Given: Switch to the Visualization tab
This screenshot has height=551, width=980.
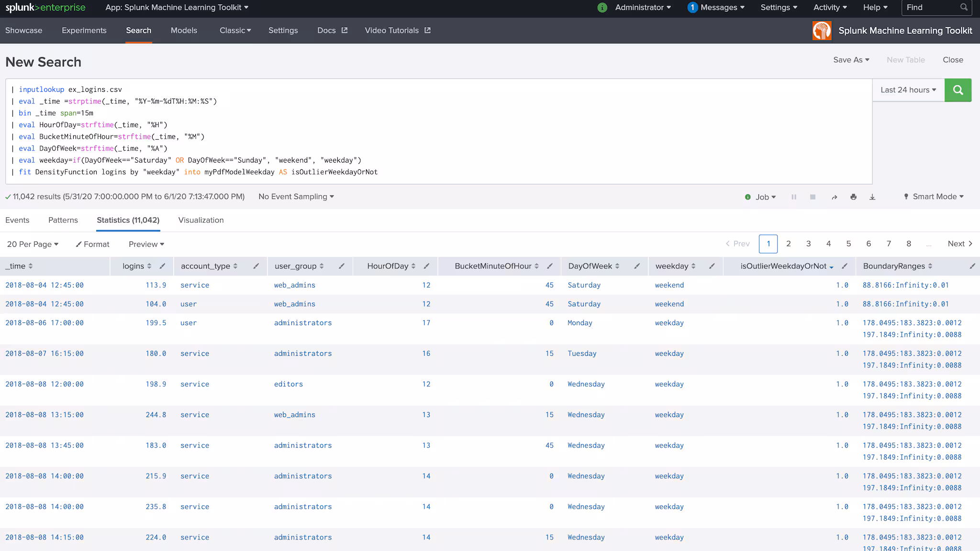Looking at the screenshot, I should [x=201, y=220].
